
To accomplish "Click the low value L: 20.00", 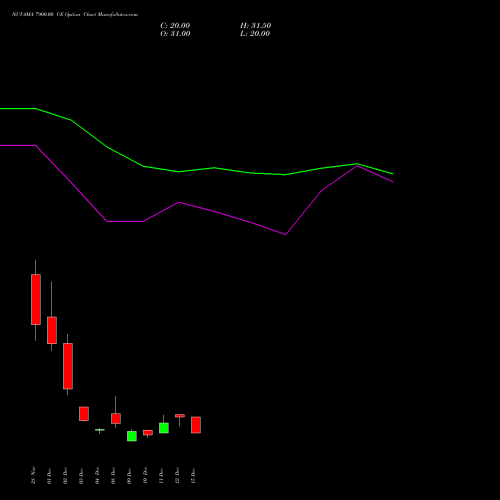I will click(x=255, y=34).
